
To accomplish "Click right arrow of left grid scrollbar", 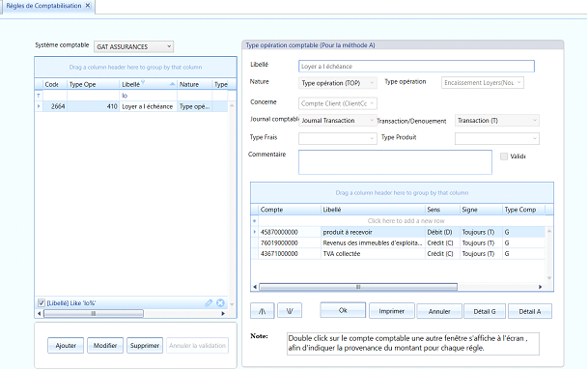I will [x=223, y=313].
